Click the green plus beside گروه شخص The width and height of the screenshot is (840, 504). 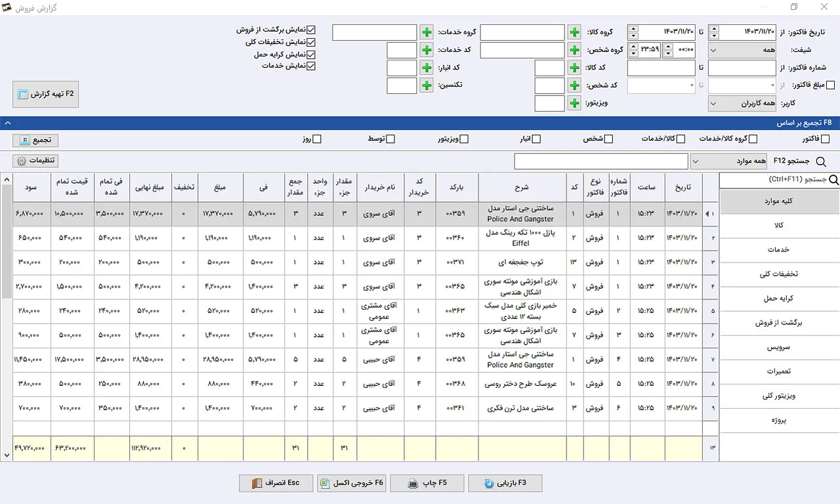574,50
